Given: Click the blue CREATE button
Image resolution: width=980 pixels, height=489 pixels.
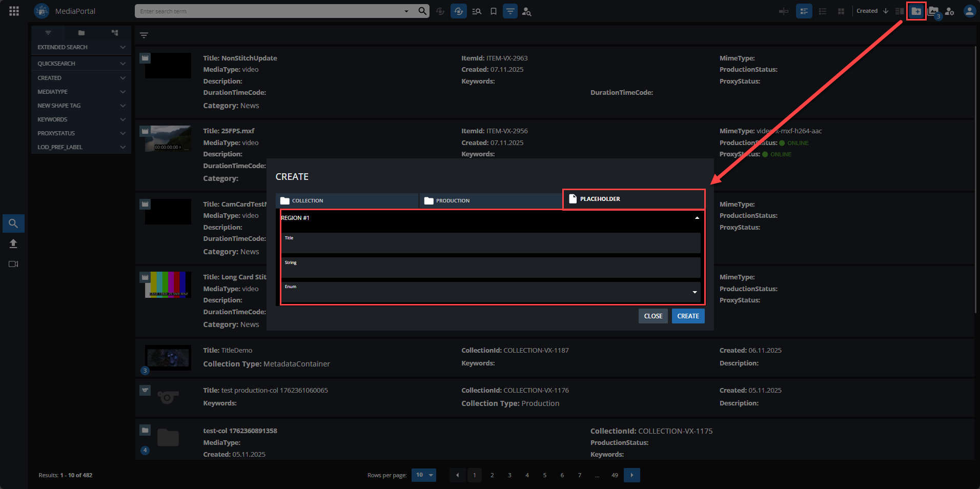Looking at the screenshot, I should (x=688, y=316).
